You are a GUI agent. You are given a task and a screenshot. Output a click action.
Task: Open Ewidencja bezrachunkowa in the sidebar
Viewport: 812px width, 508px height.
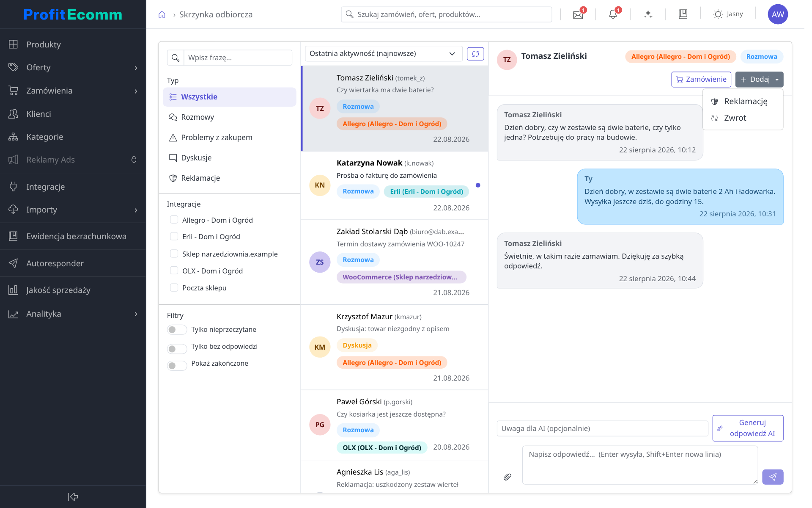pos(73,236)
